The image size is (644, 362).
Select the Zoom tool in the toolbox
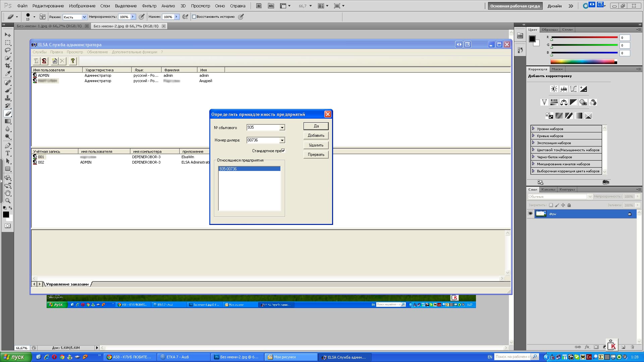[x=8, y=201]
